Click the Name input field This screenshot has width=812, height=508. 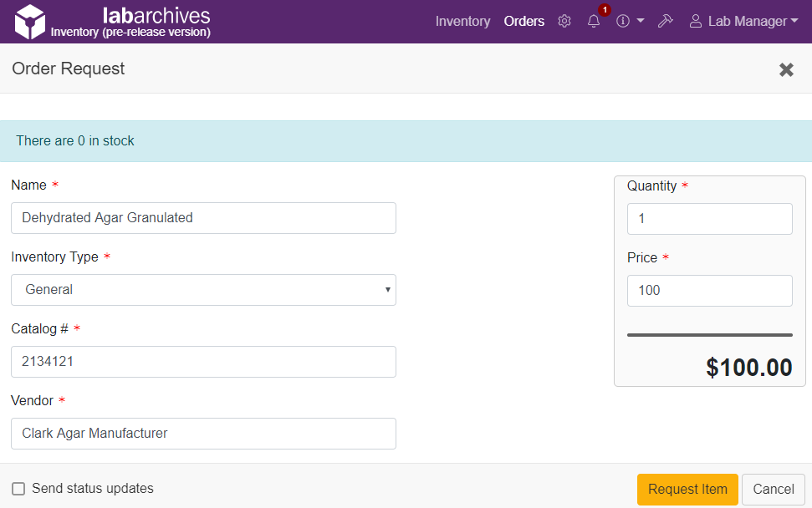click(203, 218)
